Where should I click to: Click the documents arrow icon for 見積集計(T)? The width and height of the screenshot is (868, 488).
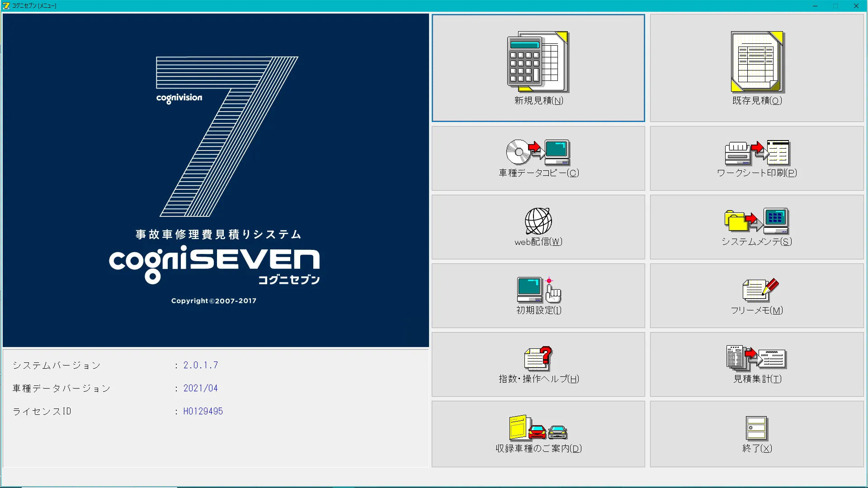pyautogui.click(x=756, y=357)
